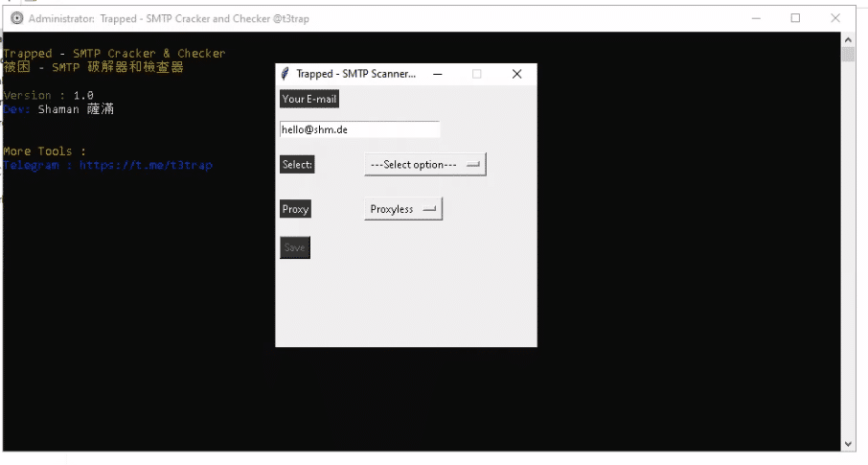Click the Save button
868x465 pixels.
[x=295, y=247]
